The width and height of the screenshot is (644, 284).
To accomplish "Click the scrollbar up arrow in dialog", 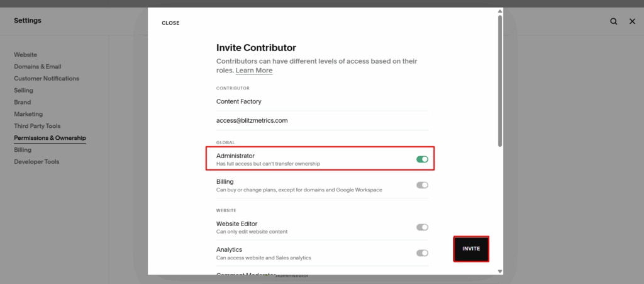I will click(500, 11).
